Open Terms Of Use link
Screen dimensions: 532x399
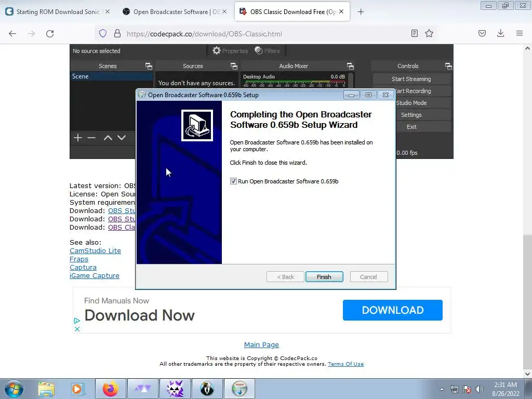tap(345, 364)
